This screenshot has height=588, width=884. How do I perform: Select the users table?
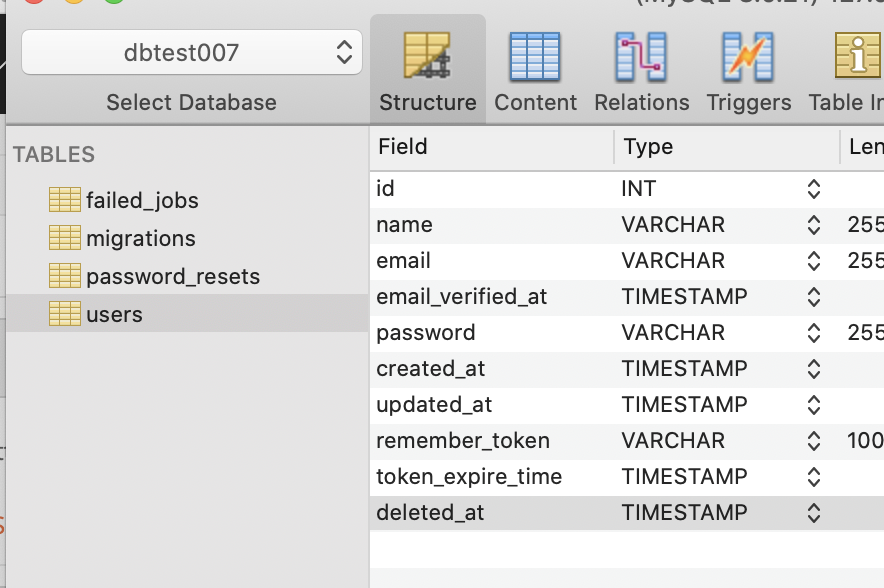click(114, 314)
